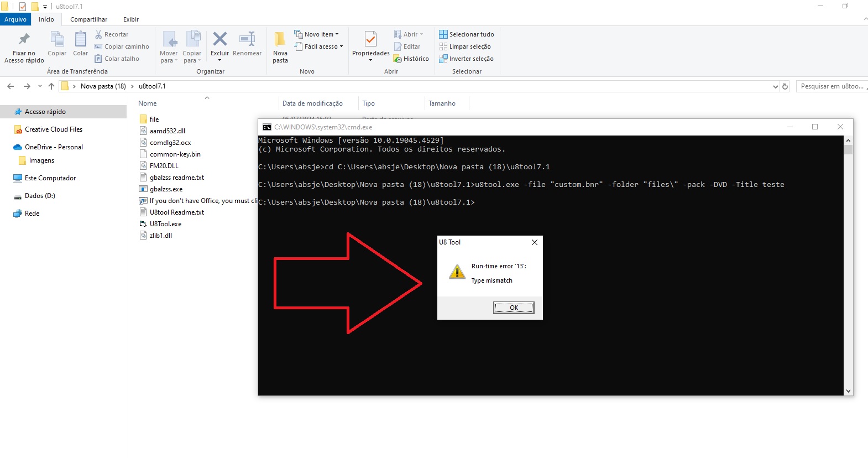Screen dimensions: 868x458
Task: Click Inverter seleção
Action: pyautogui.click(x=466, y=59)
